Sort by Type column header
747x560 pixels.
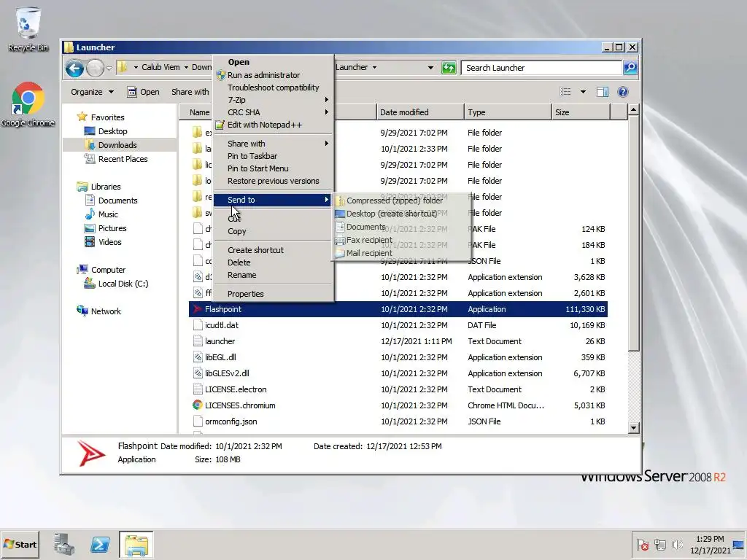pos(508,112)
